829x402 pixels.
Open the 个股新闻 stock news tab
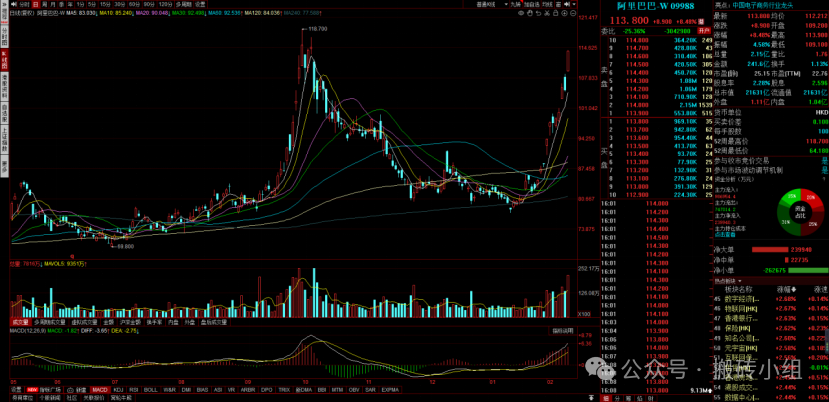pos(51,397)
